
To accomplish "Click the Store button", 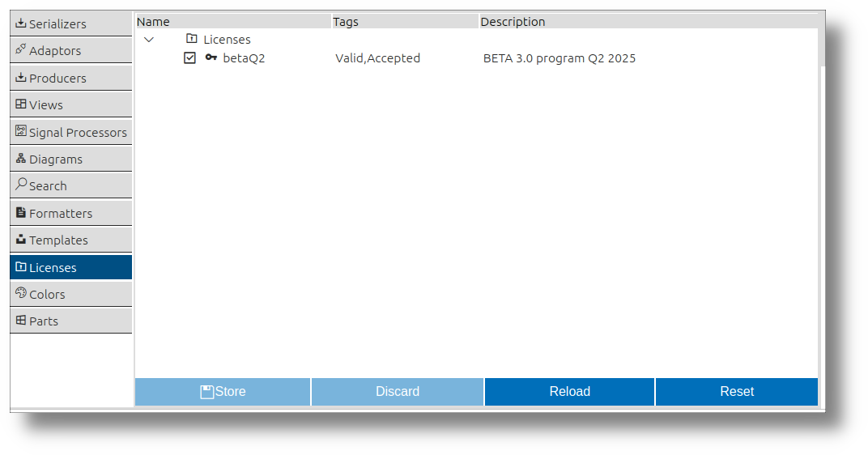I will [x=223, y=391].
